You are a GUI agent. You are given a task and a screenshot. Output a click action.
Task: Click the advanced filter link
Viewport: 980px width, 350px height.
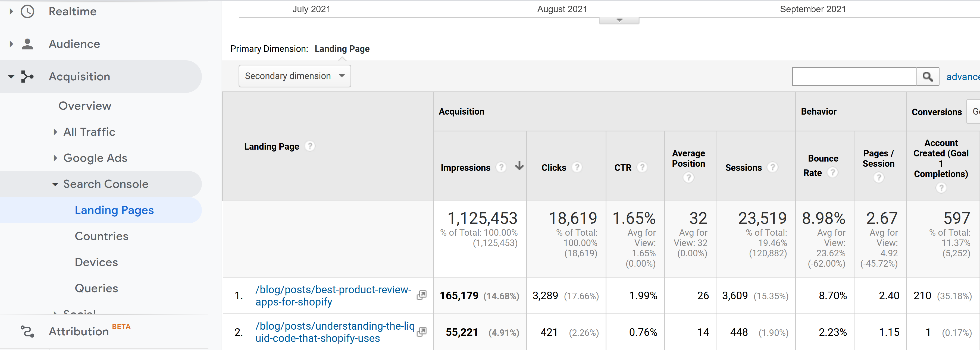coord(963,77)
